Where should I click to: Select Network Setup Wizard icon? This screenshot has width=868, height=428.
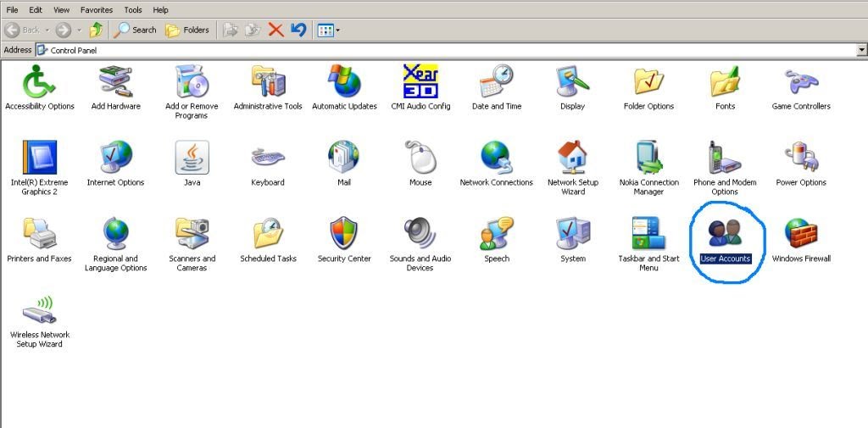tap(572, 158)
